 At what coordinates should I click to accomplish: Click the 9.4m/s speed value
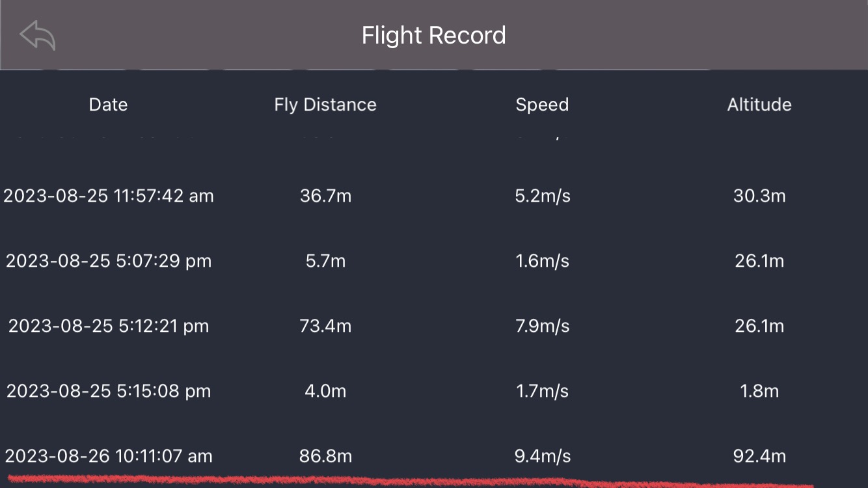[542, 456]
